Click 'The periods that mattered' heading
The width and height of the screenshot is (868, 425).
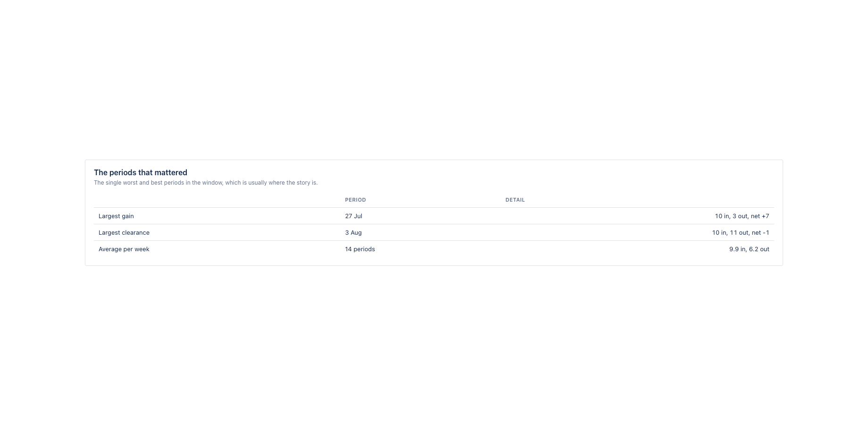tap(141, 173)
